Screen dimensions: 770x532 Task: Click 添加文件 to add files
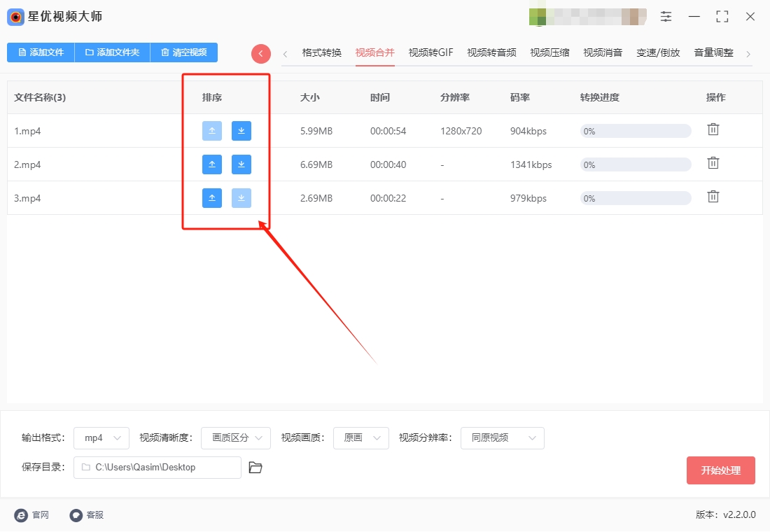pos(41,52)
